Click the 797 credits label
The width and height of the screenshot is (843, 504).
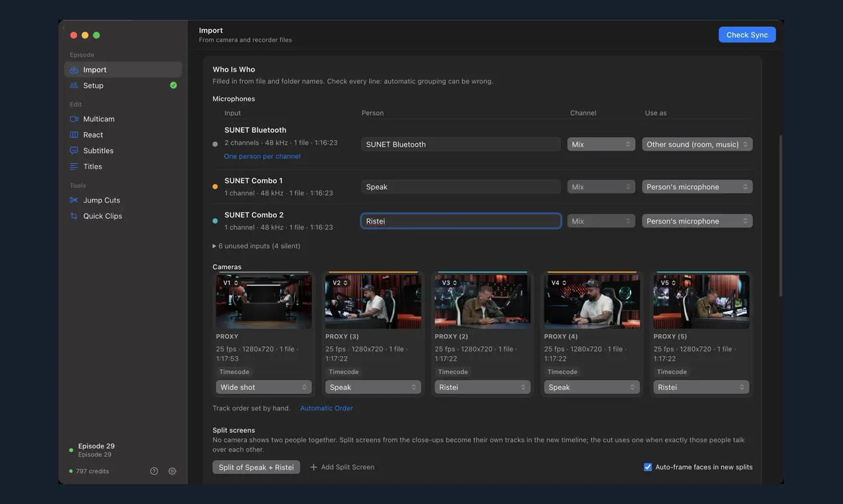click(92, 472)
